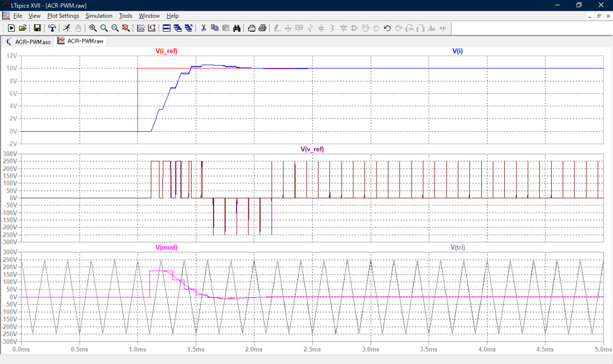This screenshot has height=364, width=613.
Task: Click Pick Visible Traces icon
Action: pyautogui.click(x=141, y=28)
